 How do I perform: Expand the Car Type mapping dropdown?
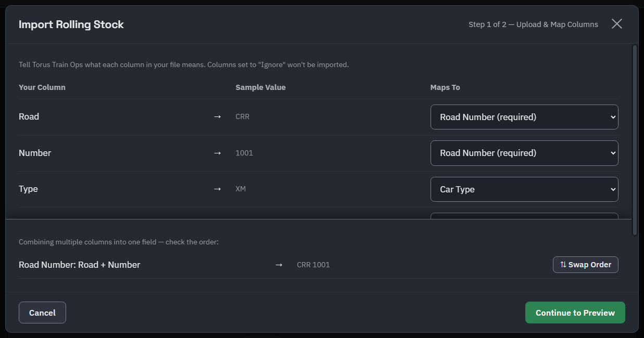(x=524, y=189)
